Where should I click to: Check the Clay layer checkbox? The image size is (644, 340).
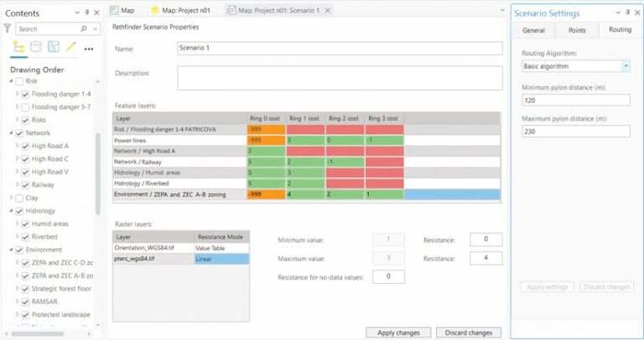point(19,198)
